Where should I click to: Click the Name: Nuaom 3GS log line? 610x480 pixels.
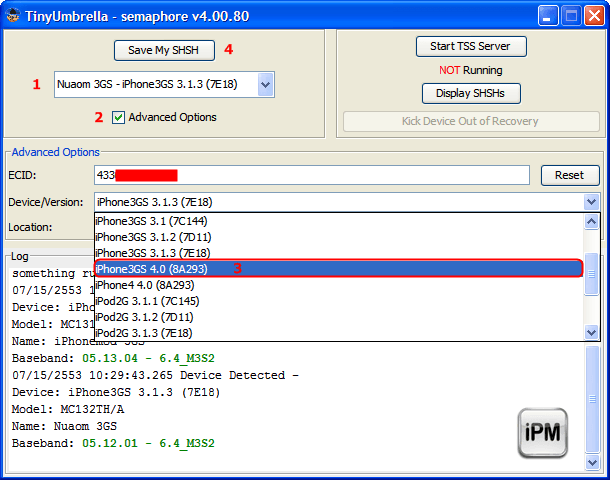(x=64, y=426)
